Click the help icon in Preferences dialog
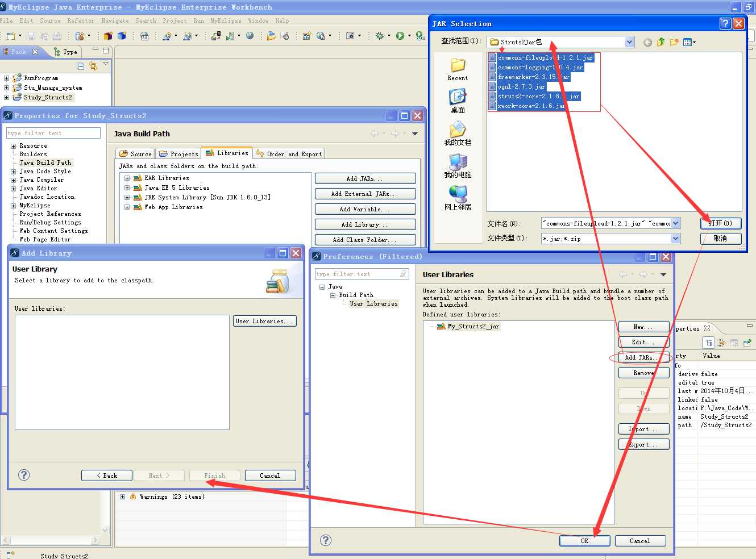 pyautogui.click(x=326, y=540)
